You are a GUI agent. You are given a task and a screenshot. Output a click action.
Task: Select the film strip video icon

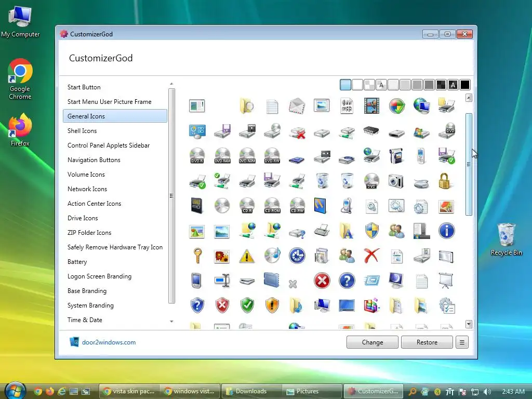(371, 106)
